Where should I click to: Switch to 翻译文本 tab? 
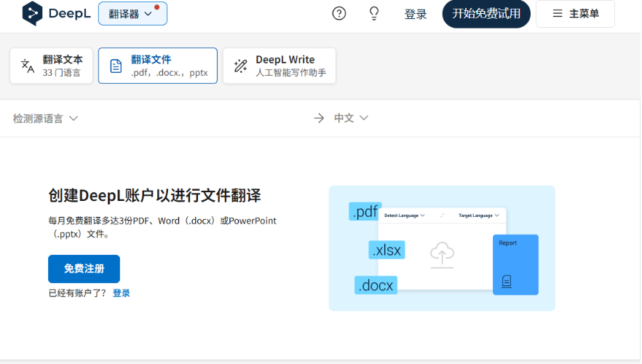(51, 66)
